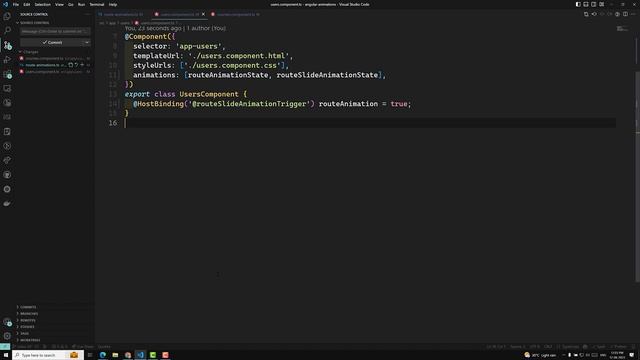Open the Go menu
This screenshot has width=640, height=360.
coord(71,4)
